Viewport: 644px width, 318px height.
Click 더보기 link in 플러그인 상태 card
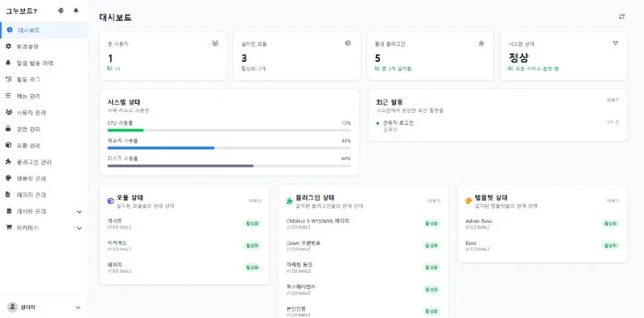tap(434, 201)
